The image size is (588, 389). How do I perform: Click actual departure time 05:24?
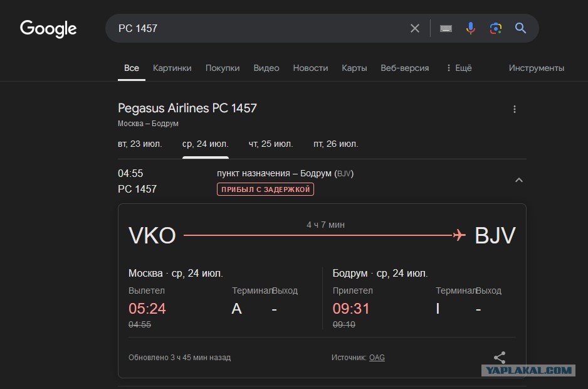click(x=147, y=309)
